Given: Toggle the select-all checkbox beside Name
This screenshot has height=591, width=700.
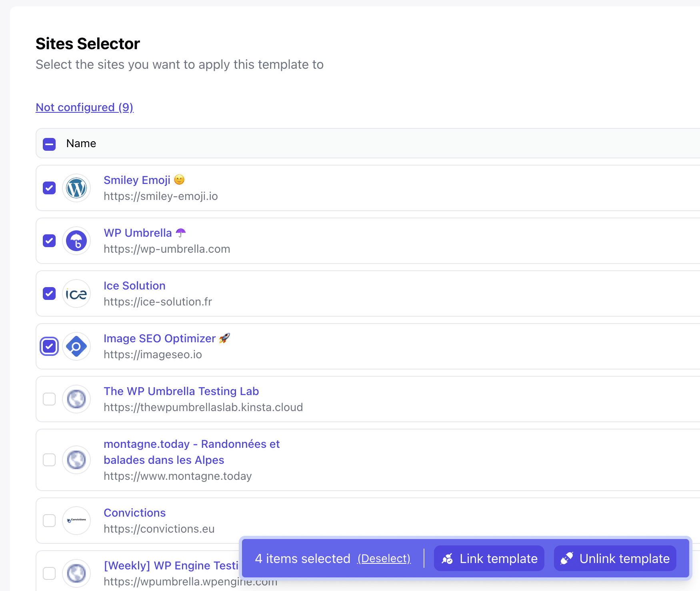Looking at the screenshot, I should (49, 144).
